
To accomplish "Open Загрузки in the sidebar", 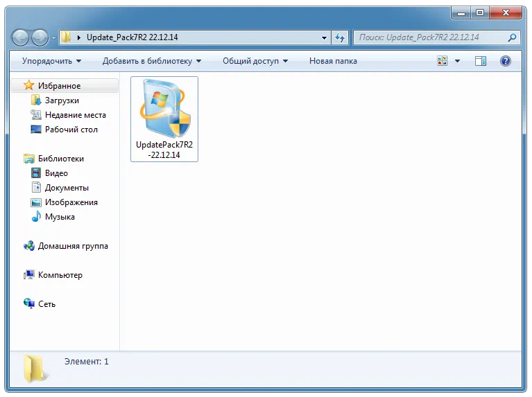I will [x=62, y=100].
